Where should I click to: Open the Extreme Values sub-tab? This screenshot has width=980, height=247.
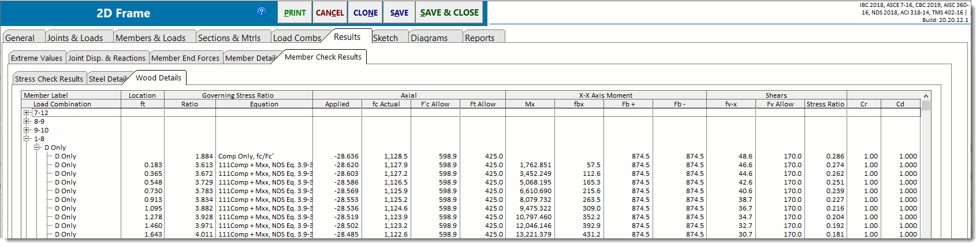[x=36, y=58]
